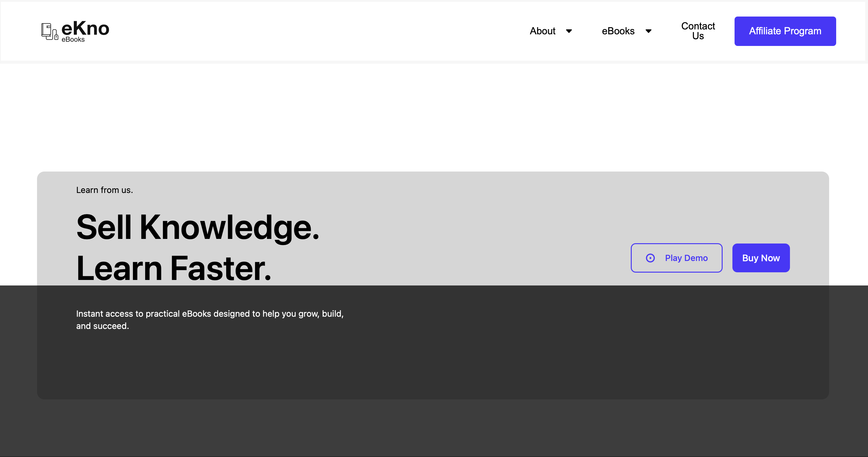
Task: Open the About menu item
Action: 542,31
